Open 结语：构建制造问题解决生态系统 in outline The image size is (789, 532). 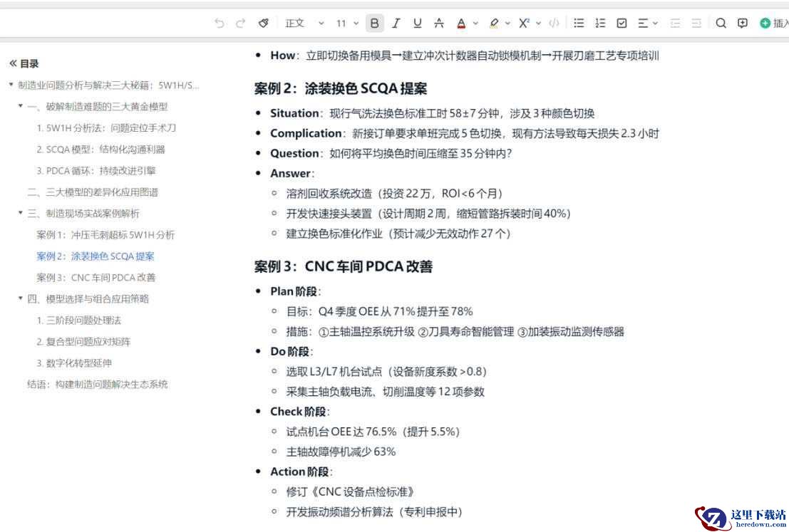(98, 384)
